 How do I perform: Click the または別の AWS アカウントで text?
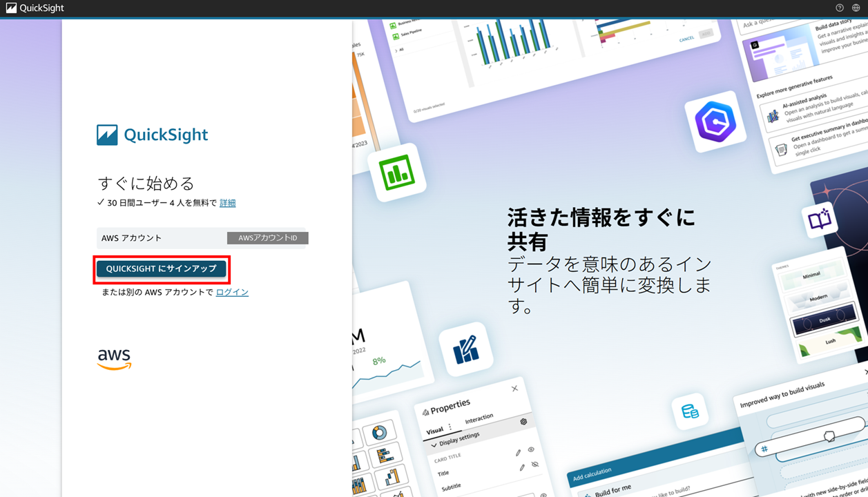[x=157, y=292]
